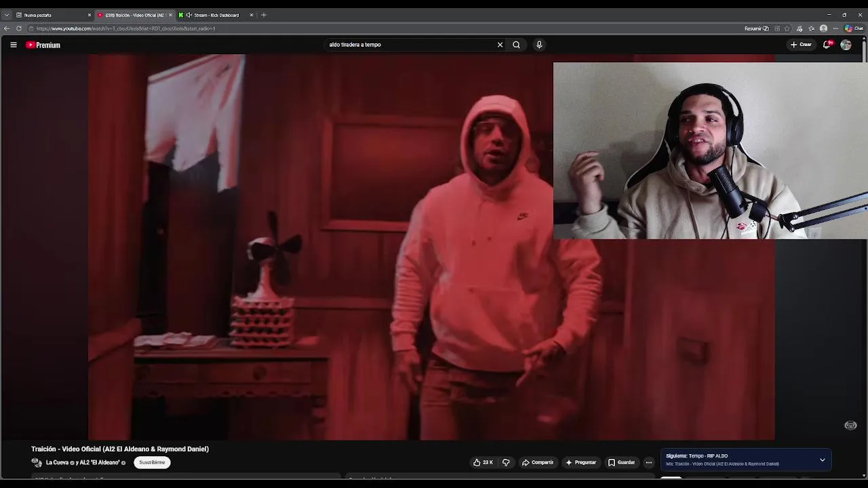The height and width of the screenshot is (488, 868).
Task: Expand the Siguiente playlist panel chevron
Action: point(823,460)
